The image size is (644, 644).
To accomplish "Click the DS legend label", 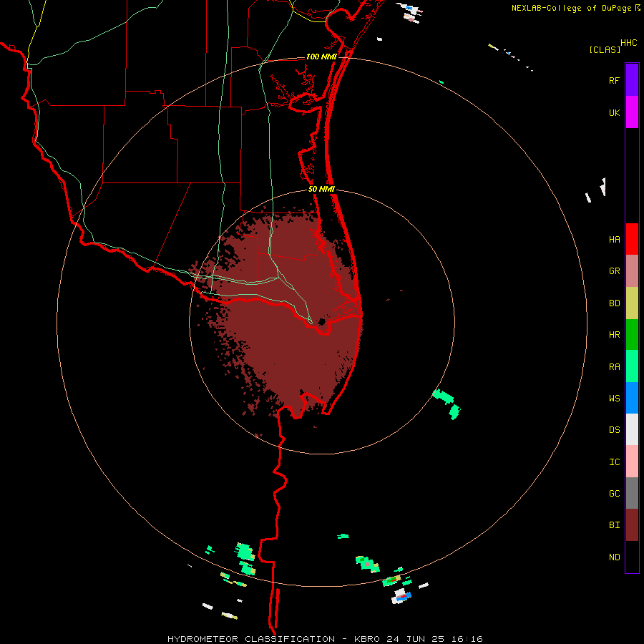I will [x=614, y=429].
